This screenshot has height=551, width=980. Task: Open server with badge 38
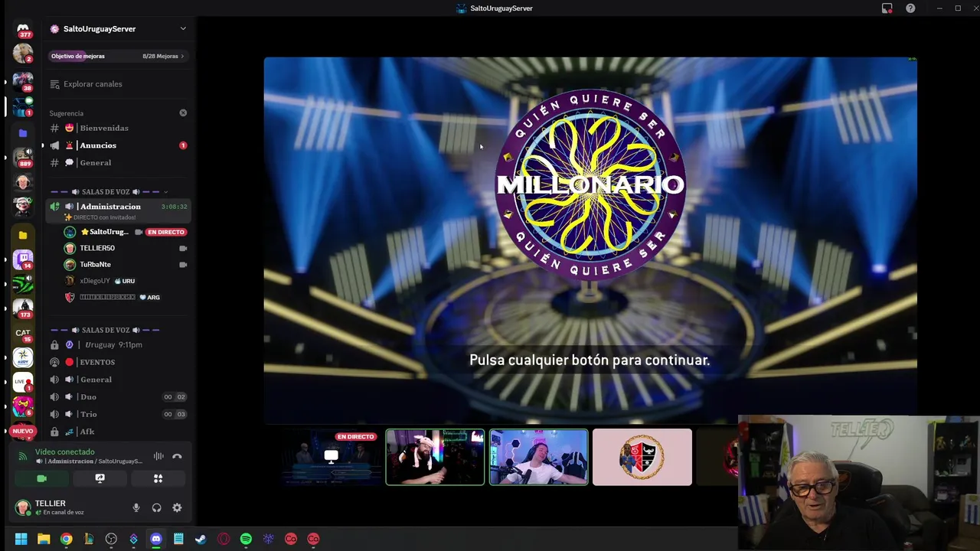point(23,80)
